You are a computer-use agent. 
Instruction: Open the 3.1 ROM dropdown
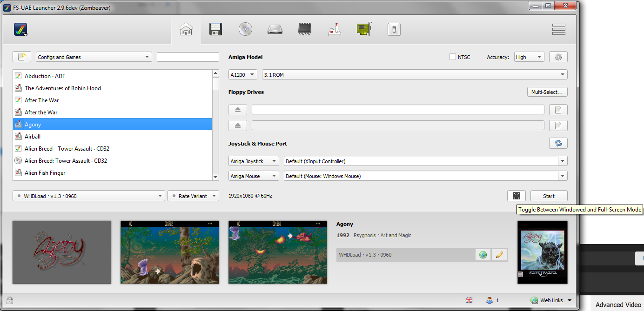pyautogui.click(x=415, y=74)
